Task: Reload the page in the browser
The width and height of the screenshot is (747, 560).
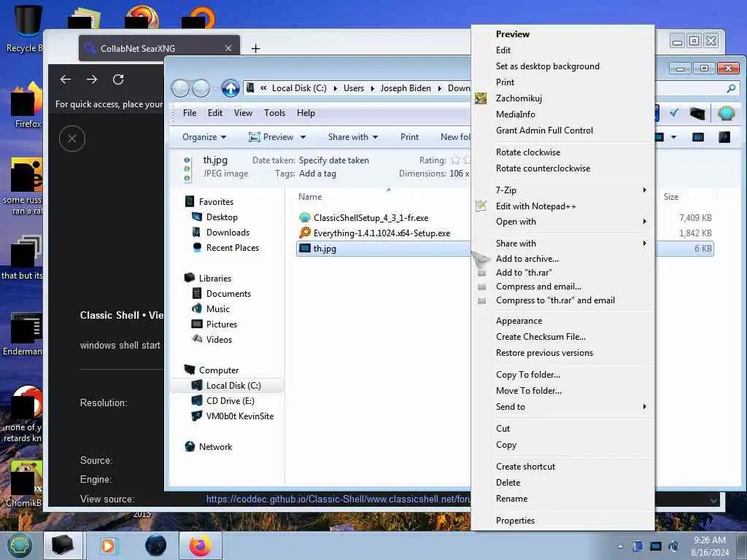Action: (118, 79)
